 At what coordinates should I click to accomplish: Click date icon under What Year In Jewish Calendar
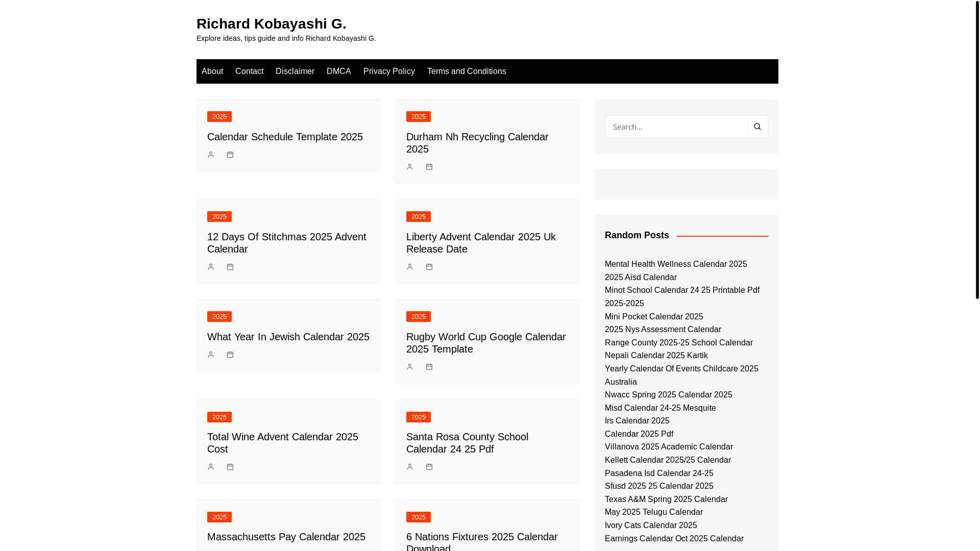pyautogui.click(x=230, y=355)
